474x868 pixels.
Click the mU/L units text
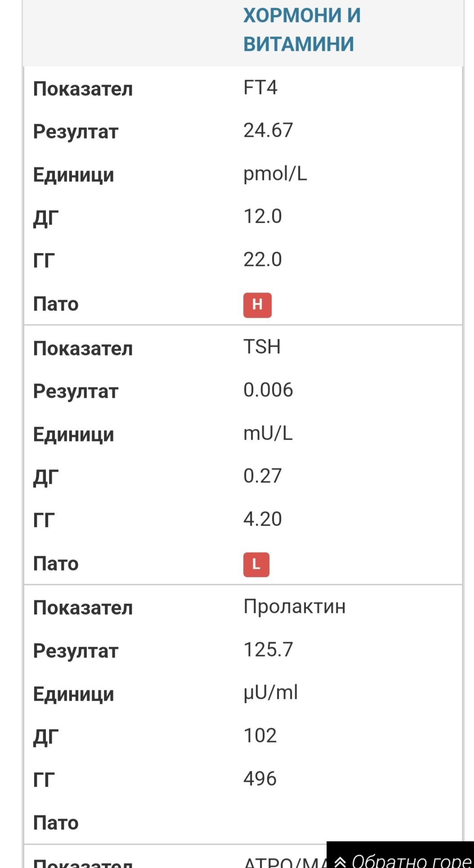point(268,433)
